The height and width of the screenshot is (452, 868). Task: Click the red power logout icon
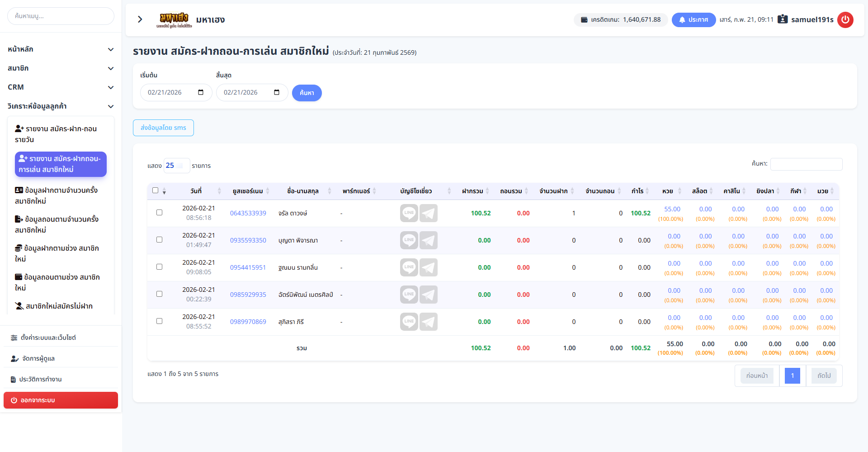pyautogui.click(x=845, y=20)
